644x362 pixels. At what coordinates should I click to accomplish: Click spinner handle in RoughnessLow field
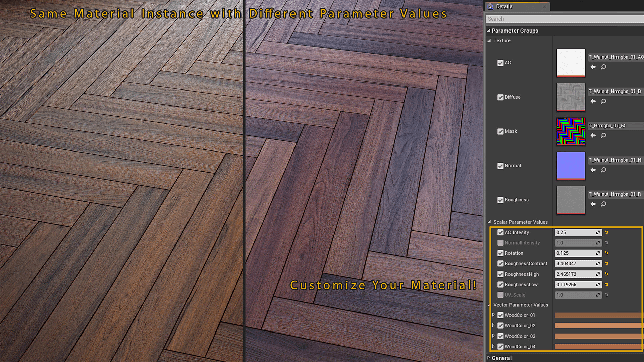point(598,284)
